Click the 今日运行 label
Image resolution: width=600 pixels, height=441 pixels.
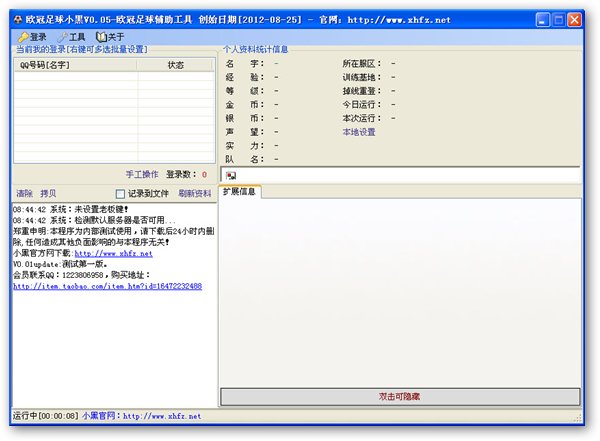362,105
